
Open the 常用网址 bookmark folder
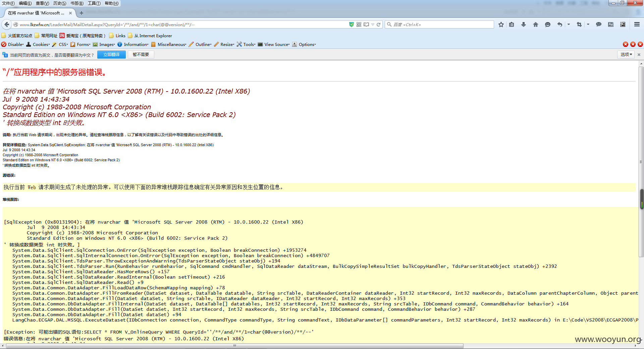click(x=46, y=36)
